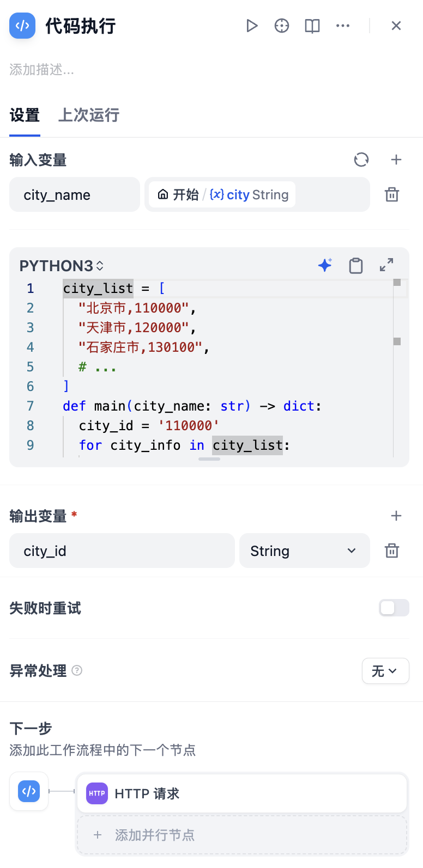423x868 pixels.
Task: Open the exception handling dropdown
Action: coord(385,671)
